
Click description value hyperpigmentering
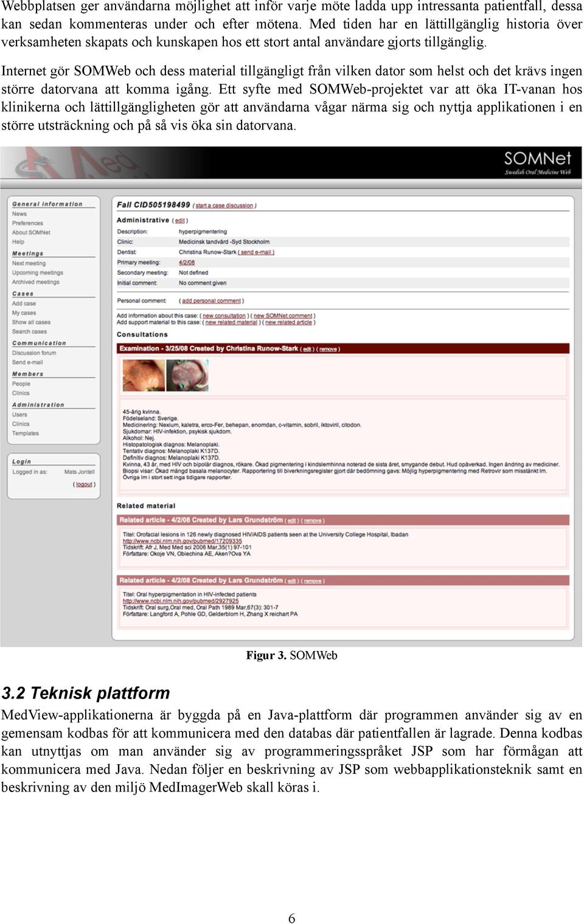203,232
